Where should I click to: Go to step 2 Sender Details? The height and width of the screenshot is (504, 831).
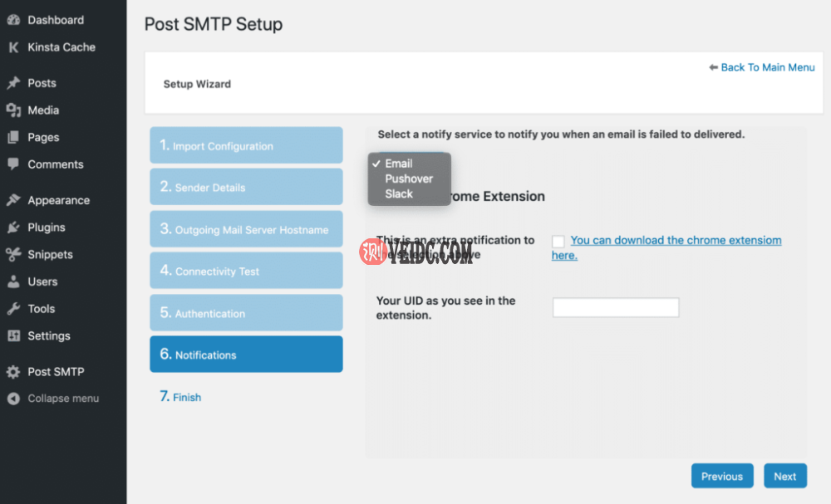tap(247, 187)
